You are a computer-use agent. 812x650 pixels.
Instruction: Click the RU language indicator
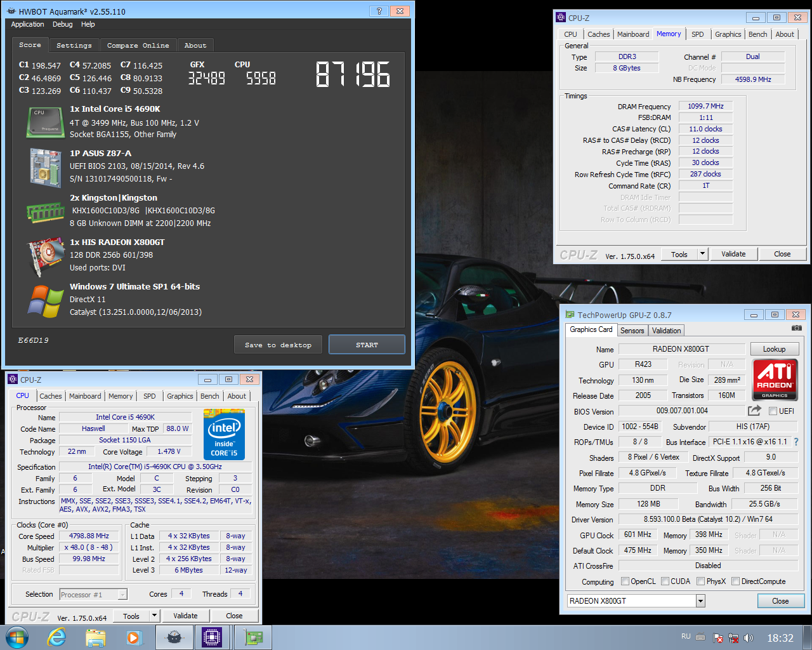[686, 637]
